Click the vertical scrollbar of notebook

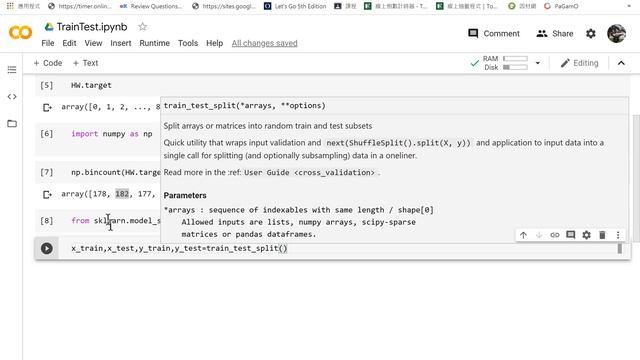pyautogui.click(x=636, y=178)
